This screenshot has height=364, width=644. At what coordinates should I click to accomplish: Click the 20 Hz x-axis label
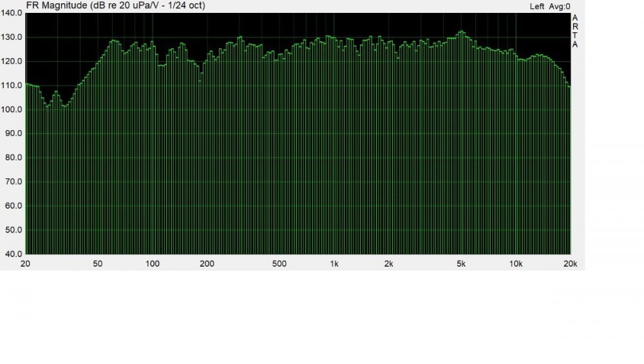click(26, 263)
